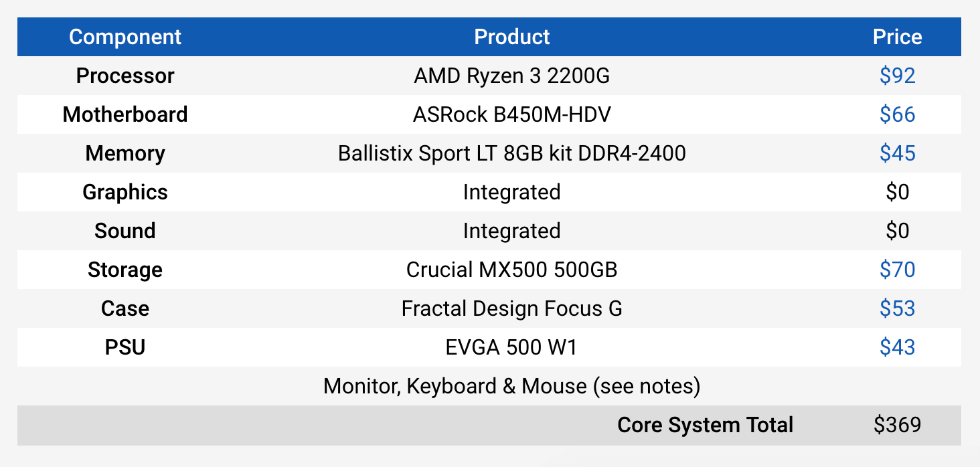Visit the $43 PSU price link
The width and height of the screenshot is (980, 467).
point(897,347)
